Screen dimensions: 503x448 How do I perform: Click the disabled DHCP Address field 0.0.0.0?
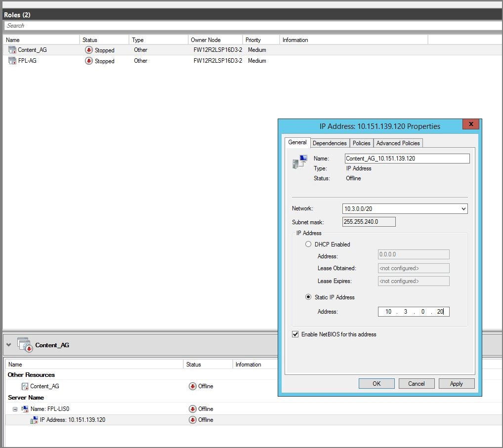[414, 254]
